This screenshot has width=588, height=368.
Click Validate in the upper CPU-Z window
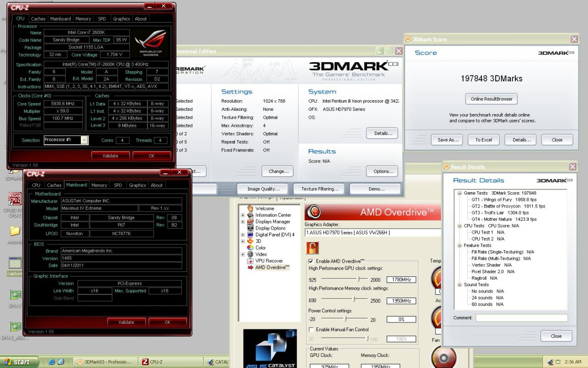click(110, 156)
